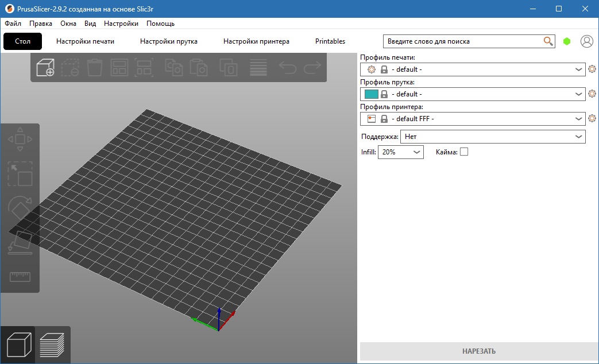Open the Настройки menu
This screenshot has height=364, width=599.
(121, 24)
